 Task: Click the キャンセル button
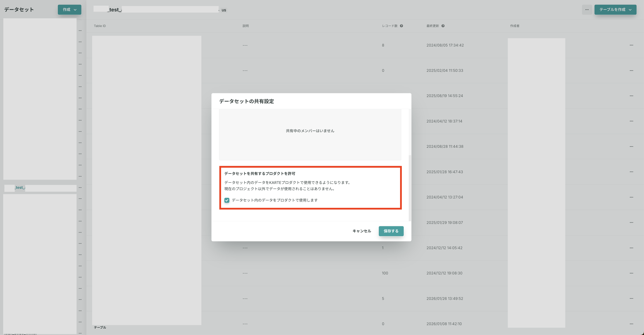tap(361, 231)
